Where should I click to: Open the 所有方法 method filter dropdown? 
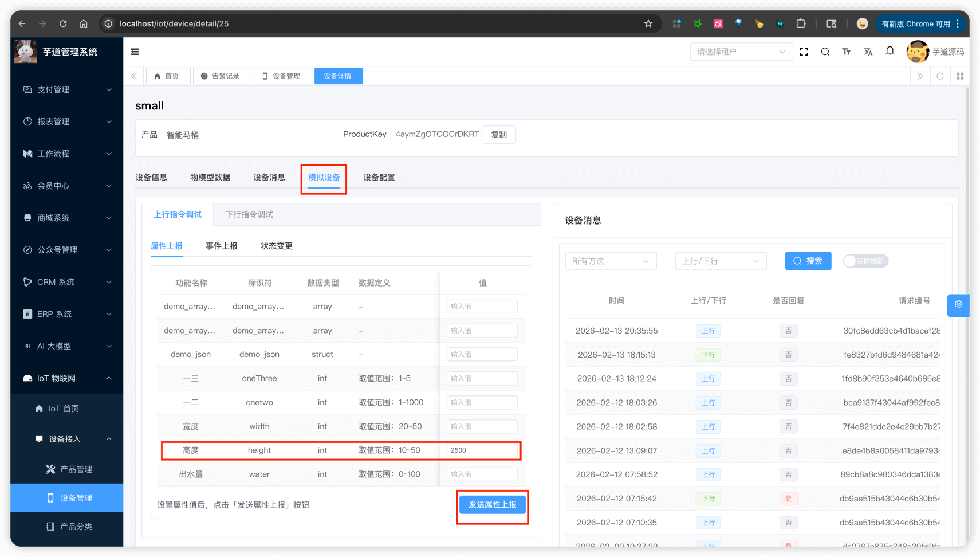point(611,261)
